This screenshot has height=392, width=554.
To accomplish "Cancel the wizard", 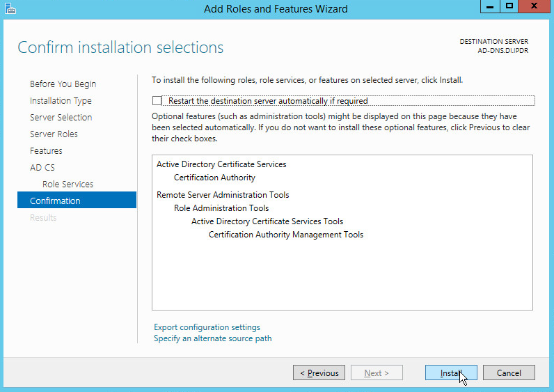I will [x=509, y=373].
